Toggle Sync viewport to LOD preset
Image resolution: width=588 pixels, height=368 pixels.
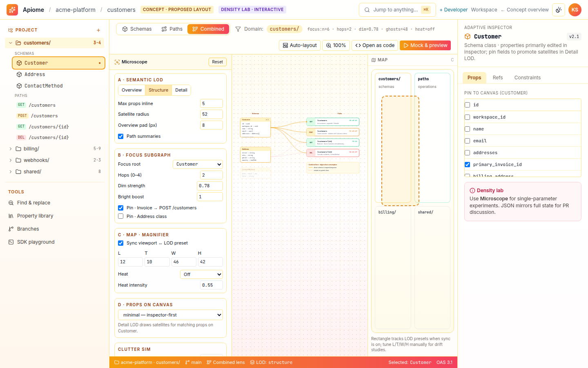pos(121,243)
